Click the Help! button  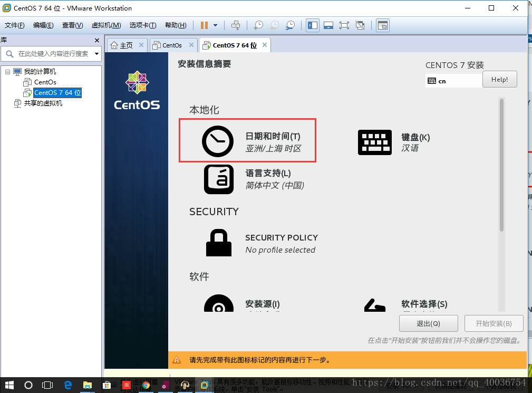coord(499,80)
